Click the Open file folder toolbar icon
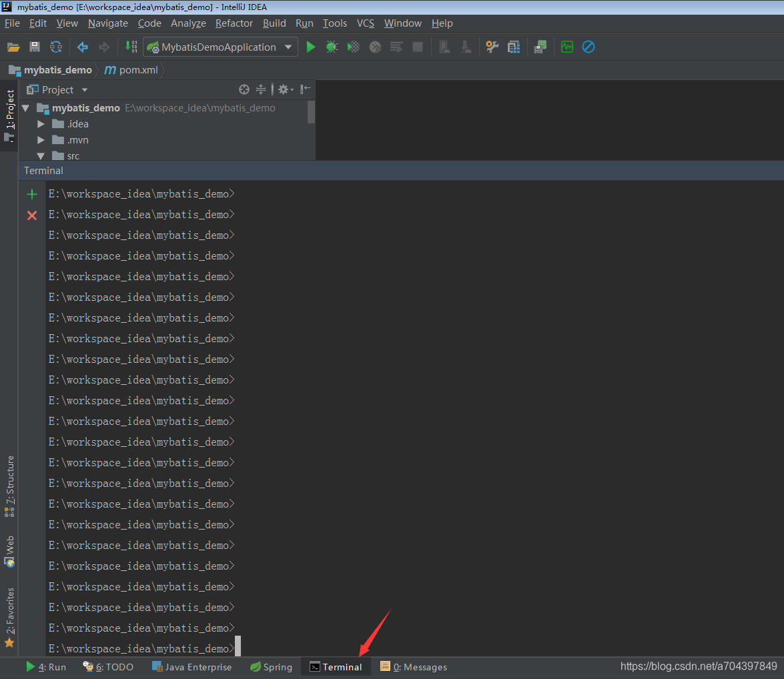Image resolution: width=784 pixels, height=679 pixels. pos(13,47)
